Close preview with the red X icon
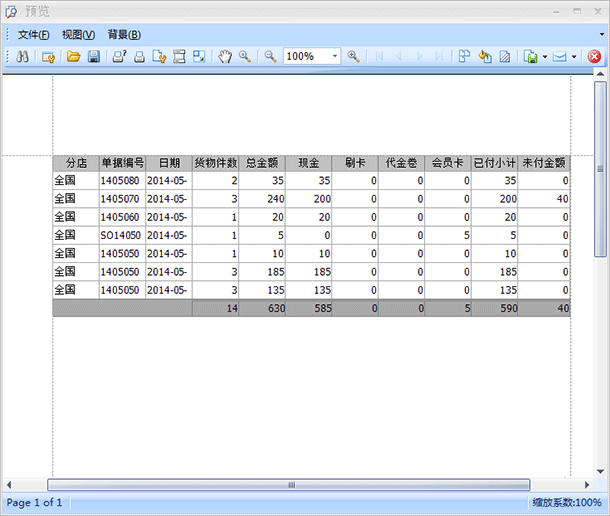The image size is (610, 516). [594, 57]
